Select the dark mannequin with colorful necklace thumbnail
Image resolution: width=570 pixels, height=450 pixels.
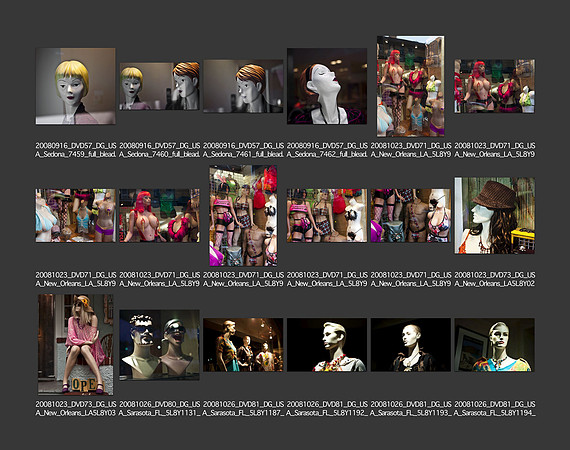327,345
